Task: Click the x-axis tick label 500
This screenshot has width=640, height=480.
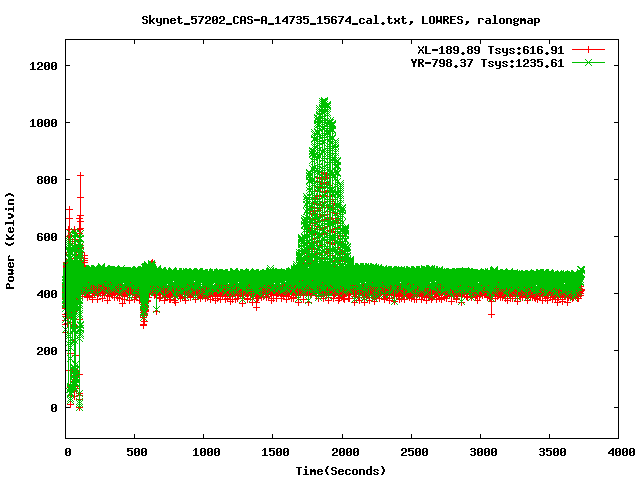Action: (x=137, y=452)
